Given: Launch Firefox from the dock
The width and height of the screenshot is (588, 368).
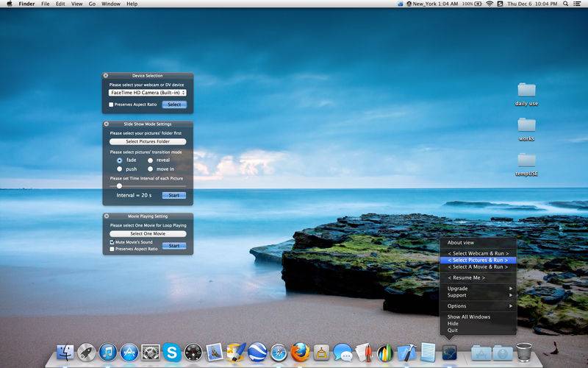Looking at the screenshot, I should [x=299, y=352].
